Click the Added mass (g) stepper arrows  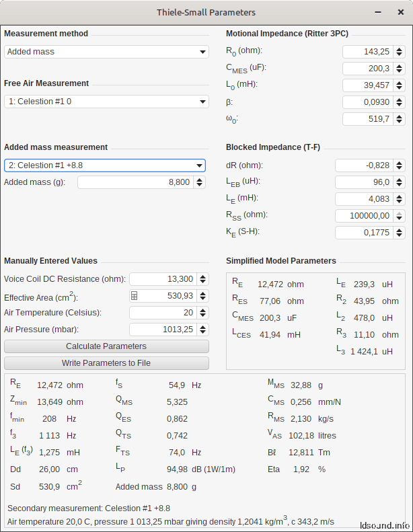point(200,182)
